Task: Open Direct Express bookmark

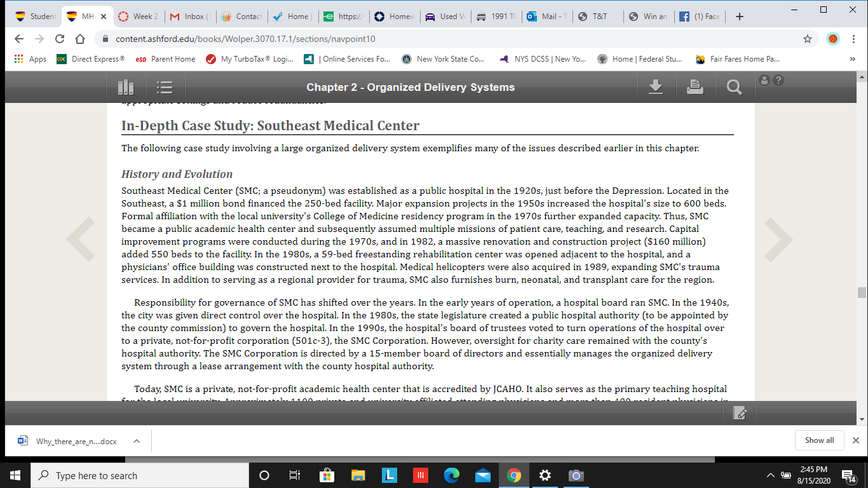Action: (90, 59)
